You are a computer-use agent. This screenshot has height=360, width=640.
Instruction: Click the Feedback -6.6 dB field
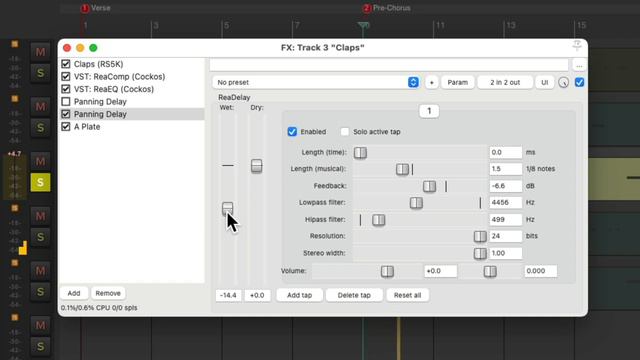pyautogui.click(x=505, y=186)
